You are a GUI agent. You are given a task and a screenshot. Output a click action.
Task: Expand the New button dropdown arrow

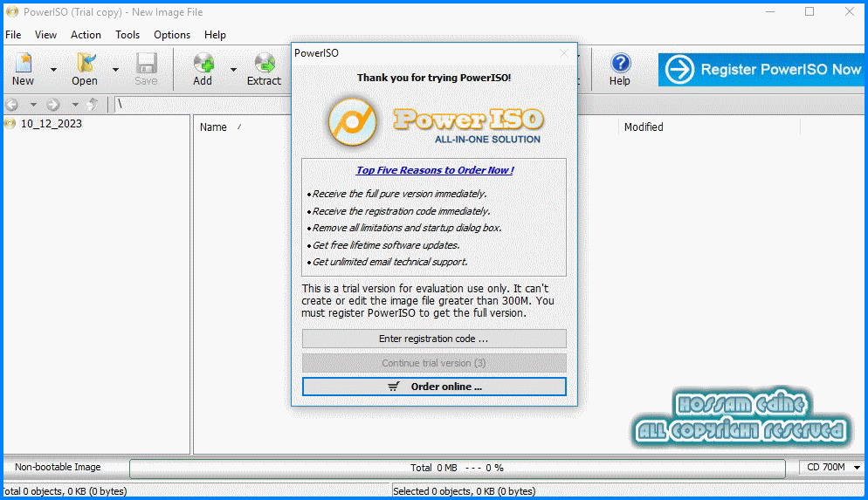tap(53, 70)
